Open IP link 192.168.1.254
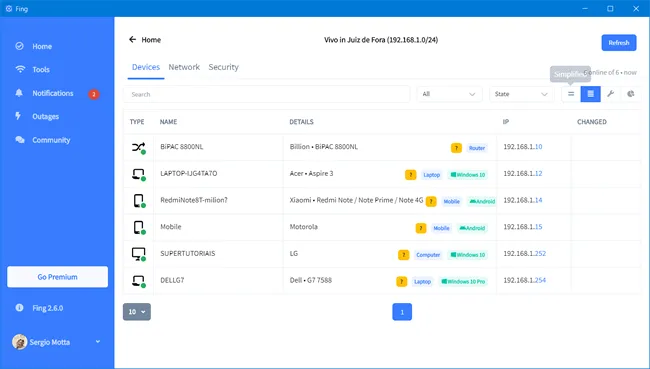This screenshot has width=650, height=369. click(x=525, y=280)
